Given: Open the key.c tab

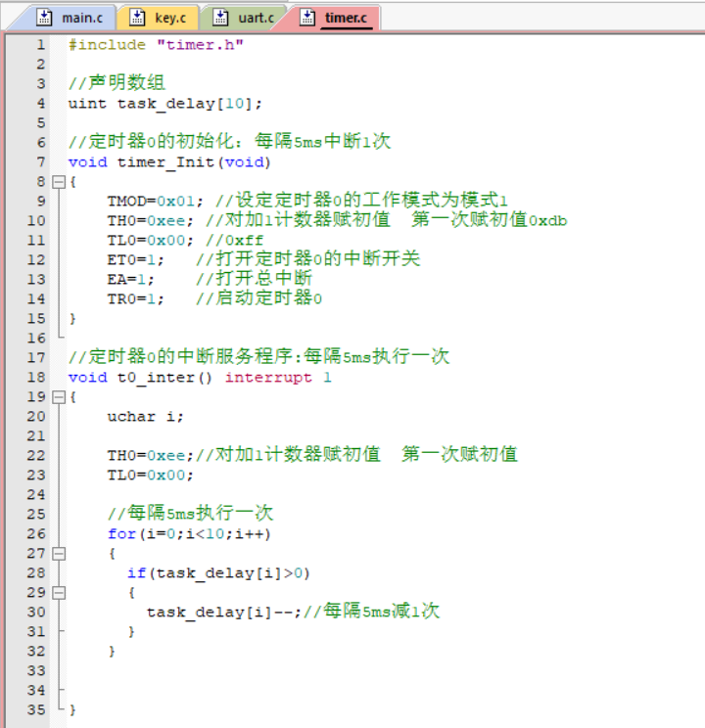Looking at the screenshot, I should [x=158, y=19].
